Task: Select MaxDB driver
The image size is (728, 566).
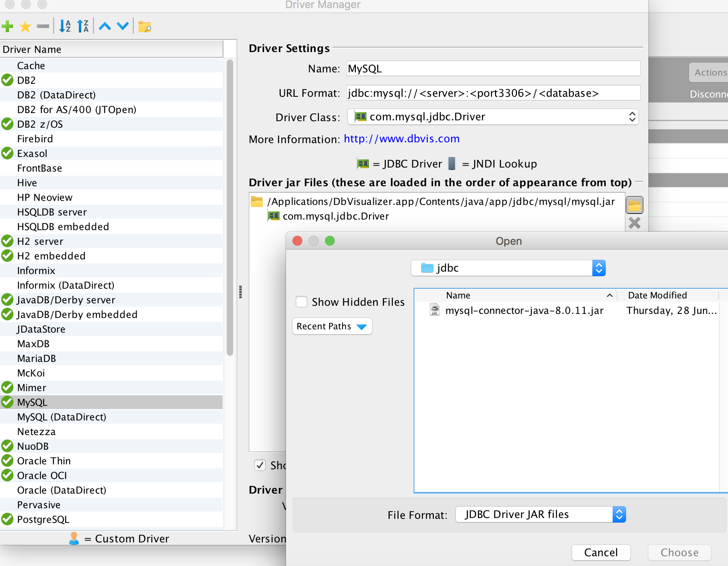Action: (111, 344)
